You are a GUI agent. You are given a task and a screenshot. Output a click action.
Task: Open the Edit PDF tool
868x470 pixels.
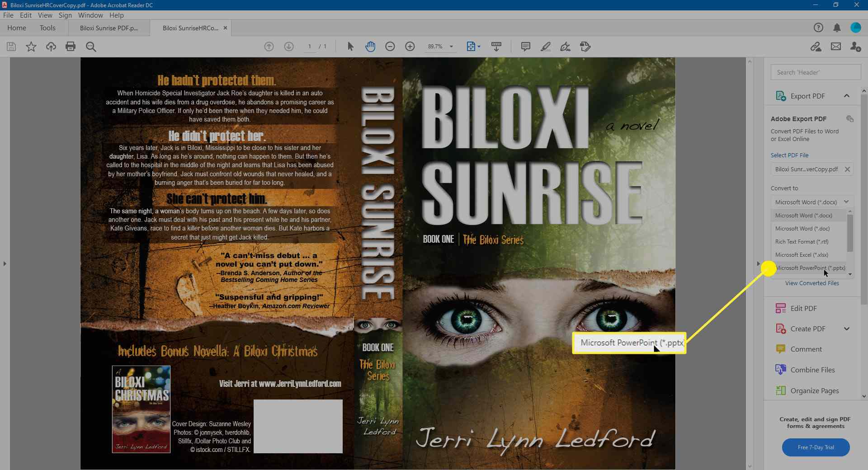pyautogui.click(x=803, y=308)
